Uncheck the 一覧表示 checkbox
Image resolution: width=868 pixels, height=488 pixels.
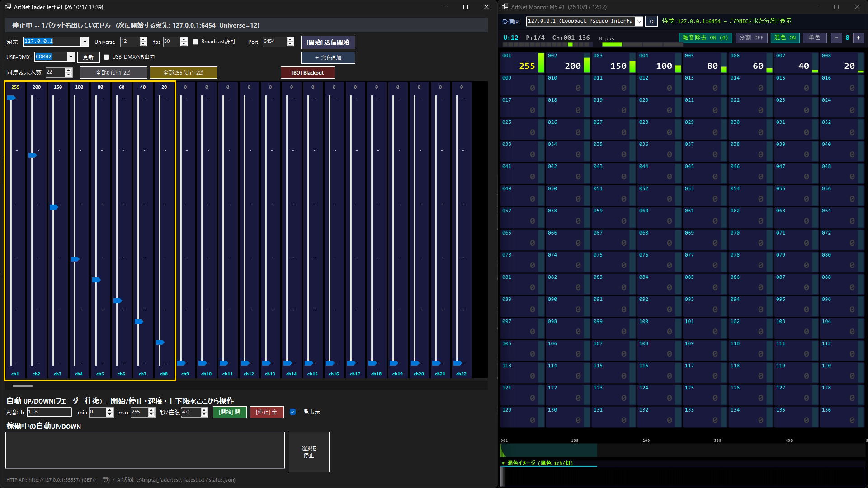pyautogui.click(x=292, y=412)
